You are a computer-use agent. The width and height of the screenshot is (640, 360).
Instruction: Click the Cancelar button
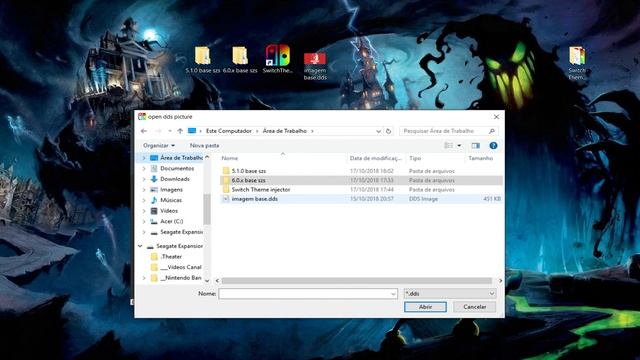click(x=475, y=307)
